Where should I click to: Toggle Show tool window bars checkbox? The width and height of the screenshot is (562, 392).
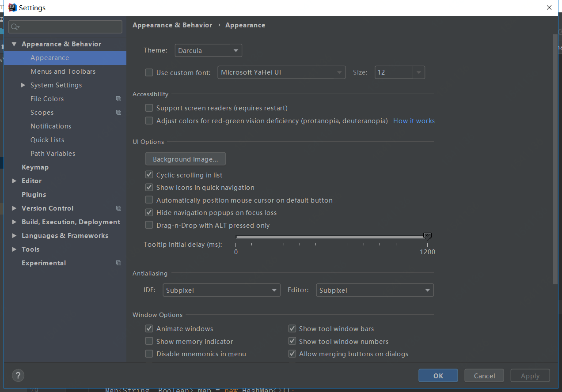[x=292, y=328]
